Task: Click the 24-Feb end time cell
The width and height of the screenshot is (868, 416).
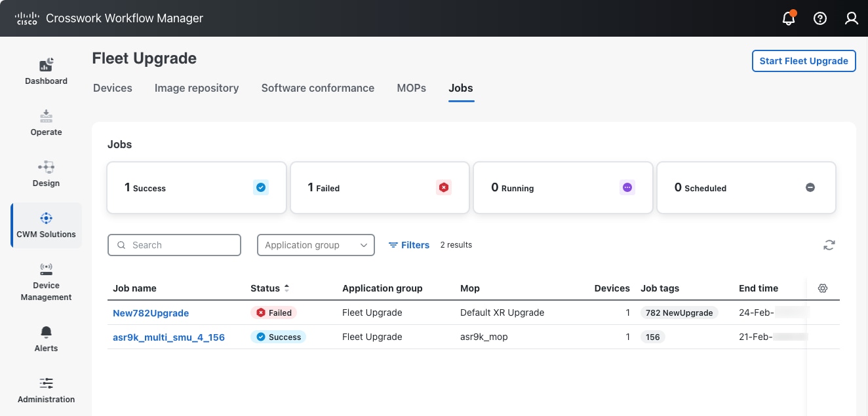Action: click(x=774, y=313)
